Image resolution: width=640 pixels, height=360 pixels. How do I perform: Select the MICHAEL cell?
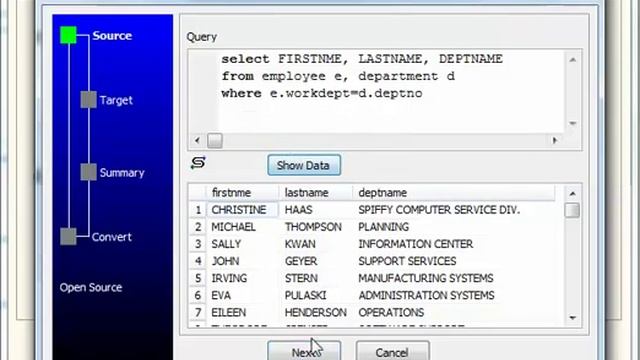point(242,227)
